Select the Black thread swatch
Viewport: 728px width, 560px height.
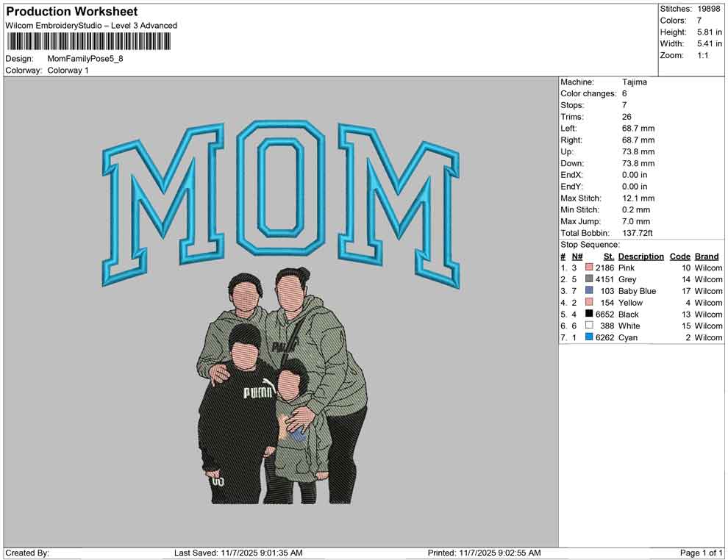coord(588,314)
